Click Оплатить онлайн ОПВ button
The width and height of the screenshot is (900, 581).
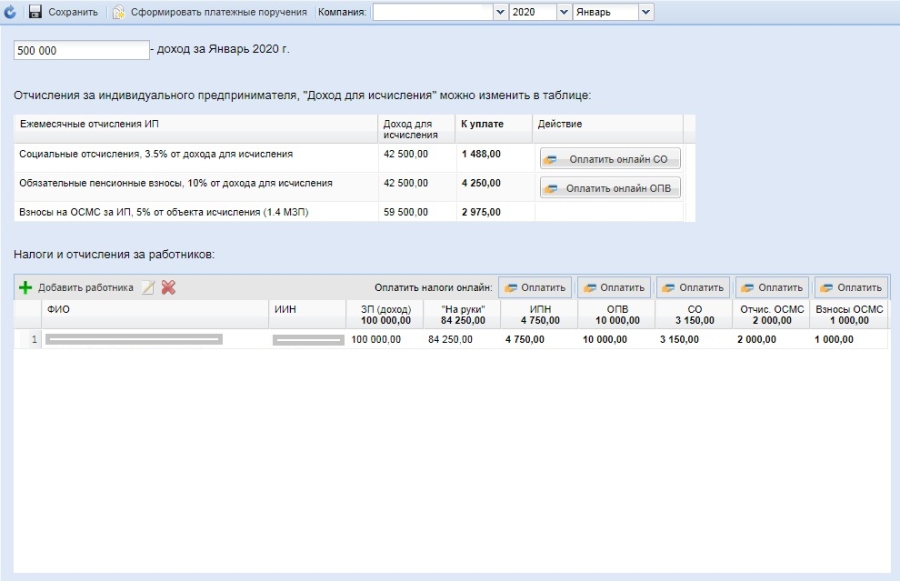(610, 188)
